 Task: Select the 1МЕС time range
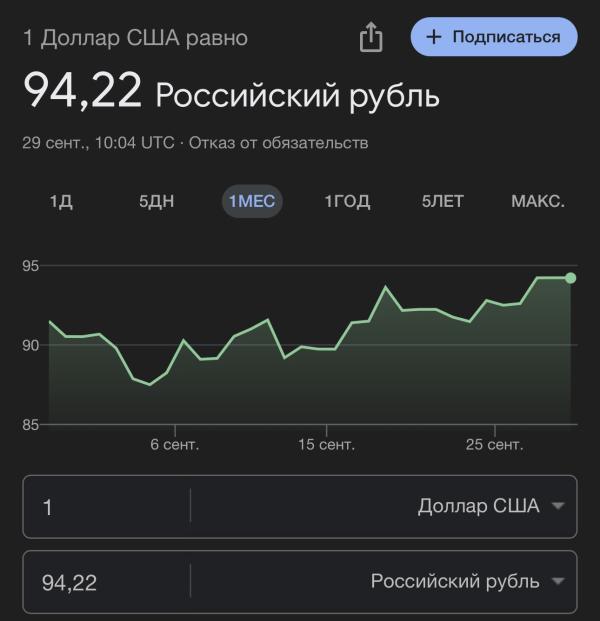[x=252, y=201]
